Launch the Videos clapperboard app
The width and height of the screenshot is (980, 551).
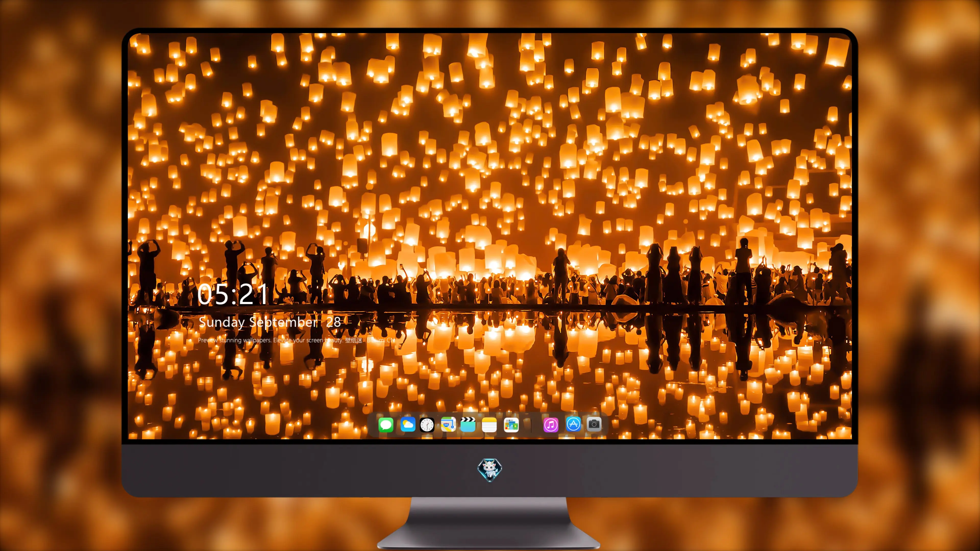(468, 424)
